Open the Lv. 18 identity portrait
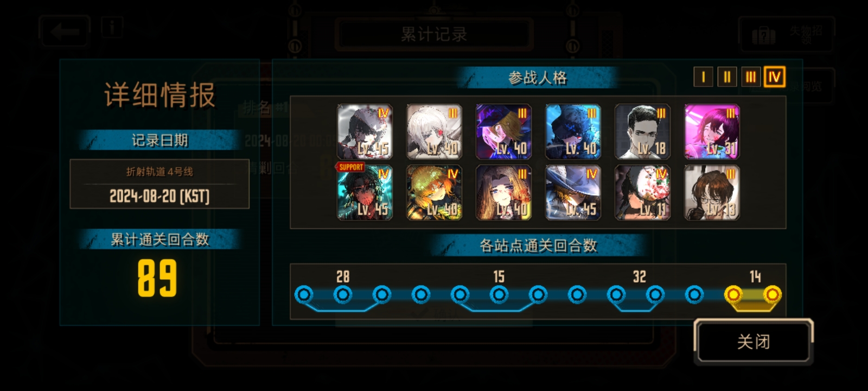The image size is (868, 391). pyautogui.click(x=642, y=132)
